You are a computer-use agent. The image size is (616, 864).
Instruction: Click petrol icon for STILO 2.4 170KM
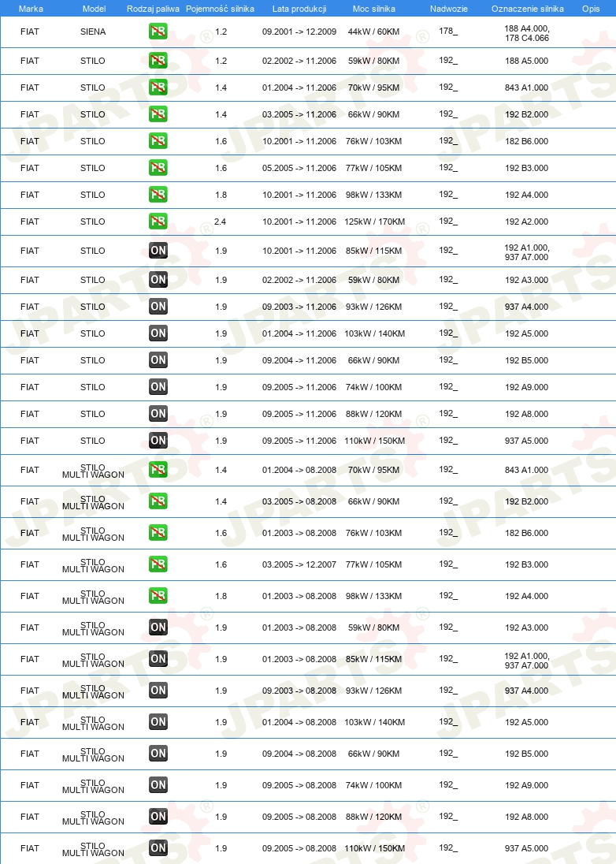pyautogui.click(x=158, y=222)
